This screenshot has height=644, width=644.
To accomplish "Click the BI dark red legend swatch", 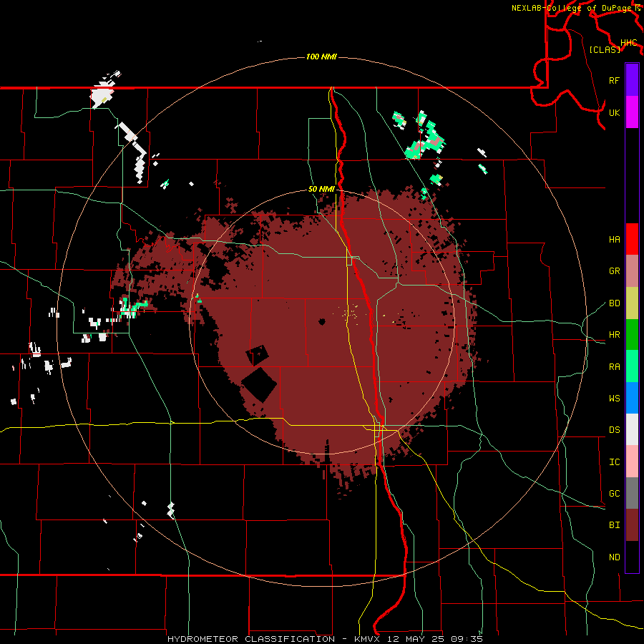I will tap(632, 525).
